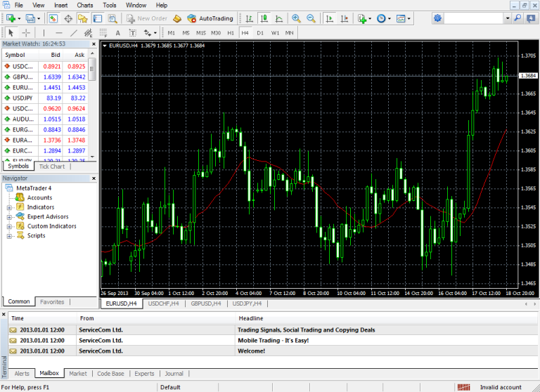Image resolution: width=540 pixels, height=392 pixels.
Task: Zoom out on the chart
Action: (x=311, y=18)
